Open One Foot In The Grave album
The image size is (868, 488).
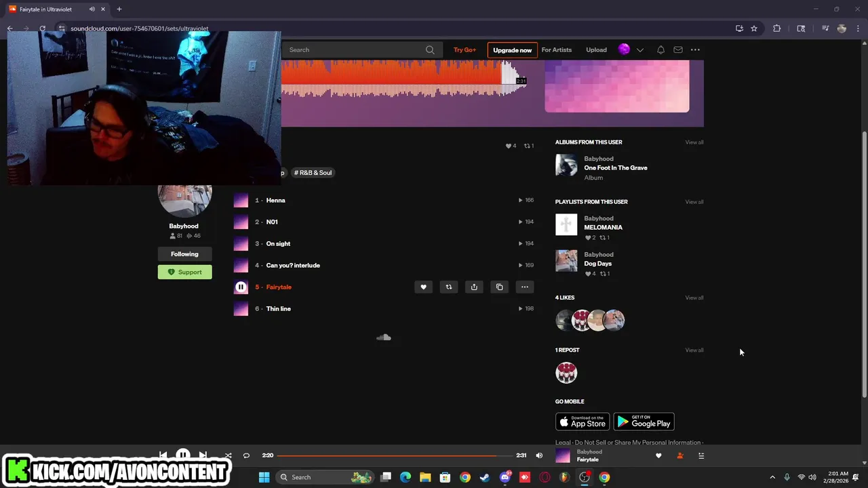coord(616,167)
